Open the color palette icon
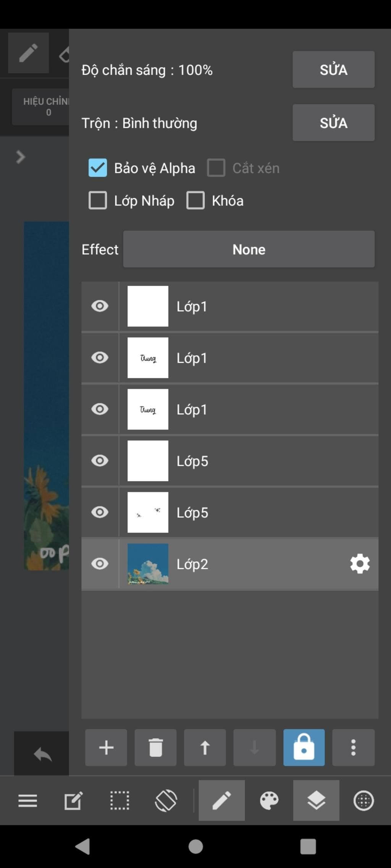 [269, 800]
